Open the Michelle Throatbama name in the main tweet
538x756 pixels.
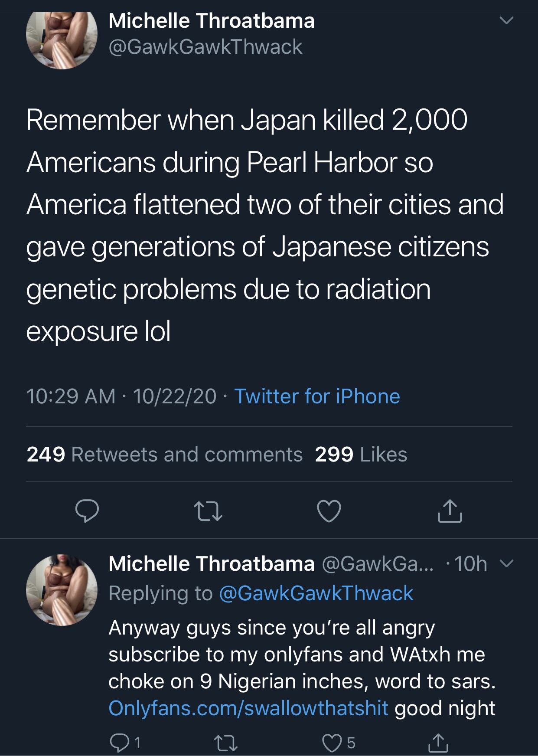click(212, 21)
